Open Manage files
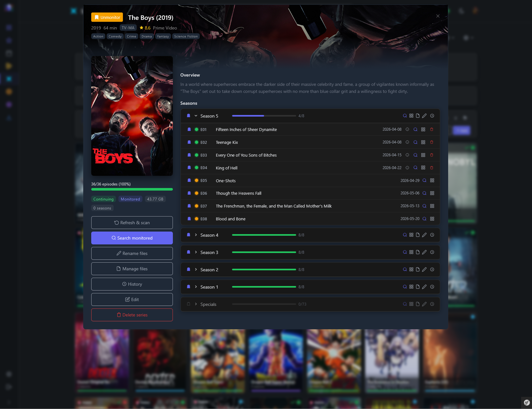 point(132,269)
